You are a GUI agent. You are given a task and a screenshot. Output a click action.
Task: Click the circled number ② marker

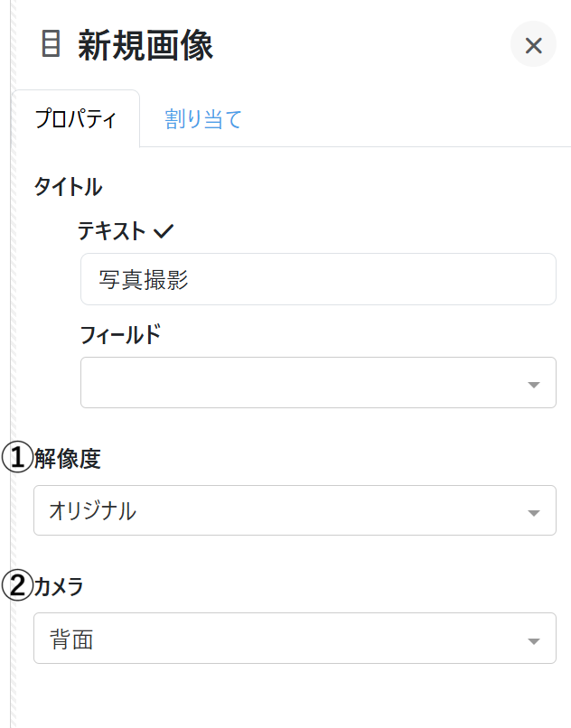click(16, 585)
